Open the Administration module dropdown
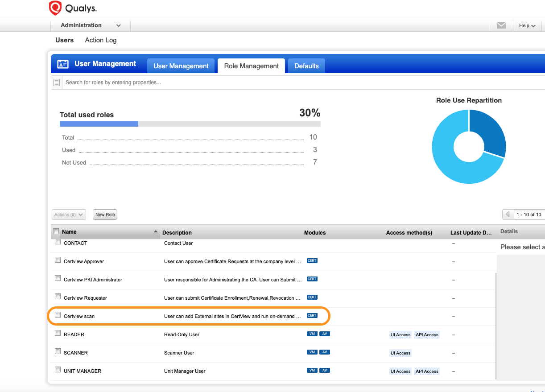 click(91, 25)
